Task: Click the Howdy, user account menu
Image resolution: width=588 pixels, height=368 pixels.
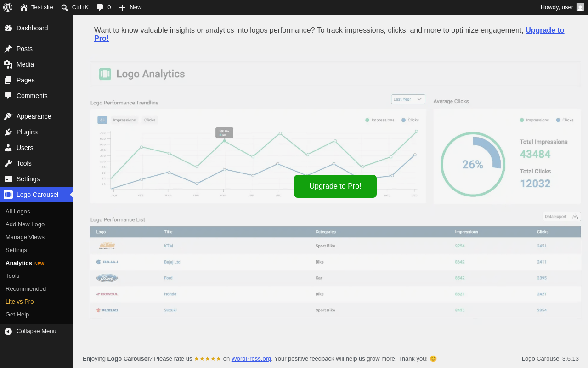Action: tap(562, 7)
